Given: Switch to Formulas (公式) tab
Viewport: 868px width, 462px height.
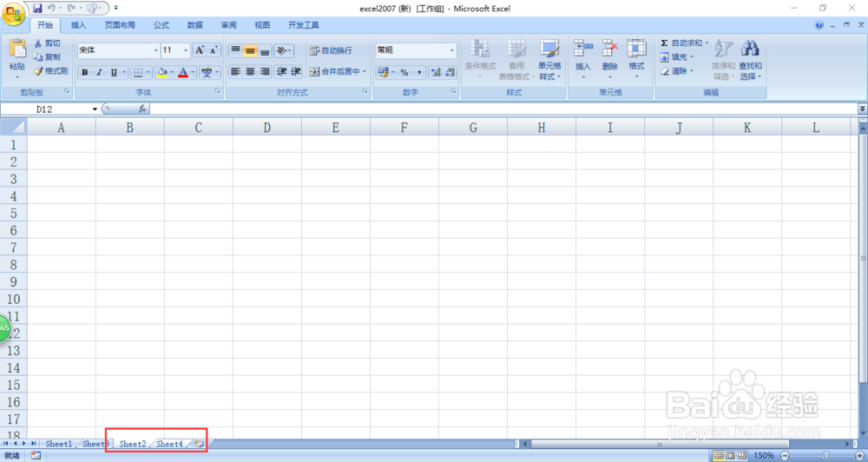Looking at the screenshot, I should pos(161,25).
